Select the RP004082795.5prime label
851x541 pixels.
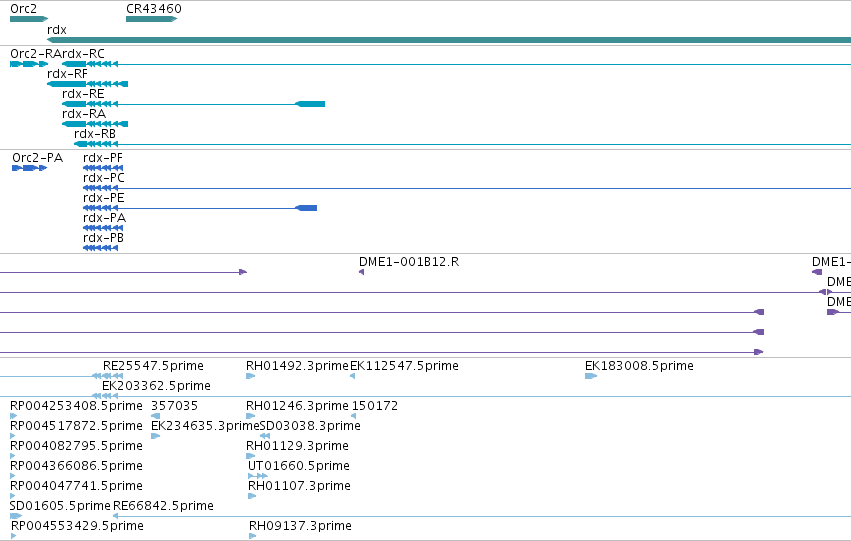pos(77,447)
